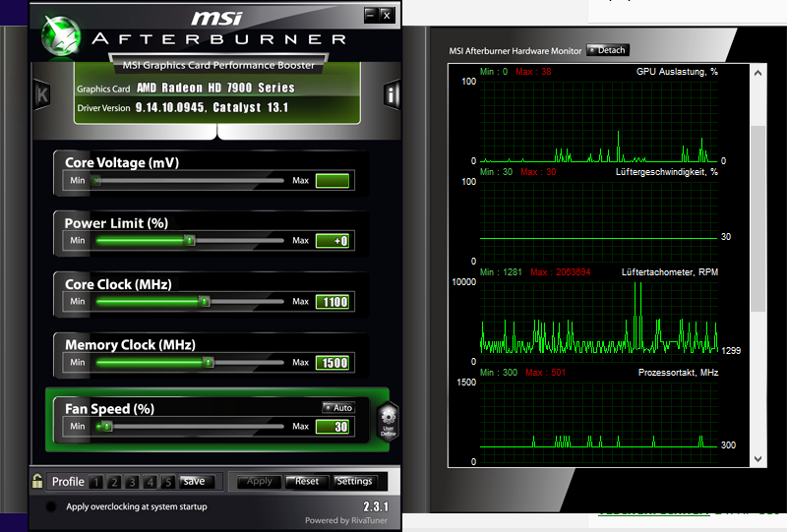This screenshot has height=532, width=787.
Task: Toggle Auto fan speed mode
Action: click(338, 407)
